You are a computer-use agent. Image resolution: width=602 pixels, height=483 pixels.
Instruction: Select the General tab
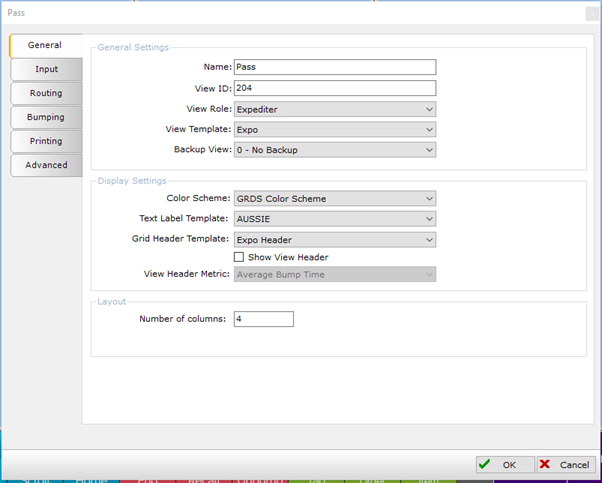[45, 45]
